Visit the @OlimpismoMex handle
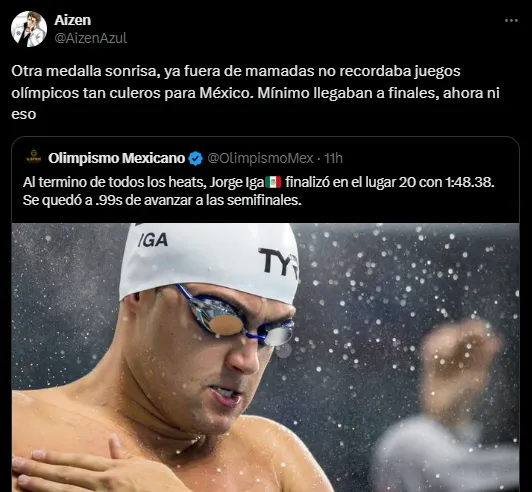Image resolution: width=532 pixels, height=492 pixels. tap(260, 158)
